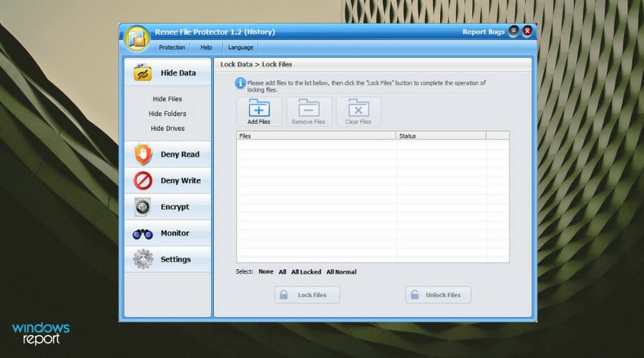Open the Language menu

240,47
